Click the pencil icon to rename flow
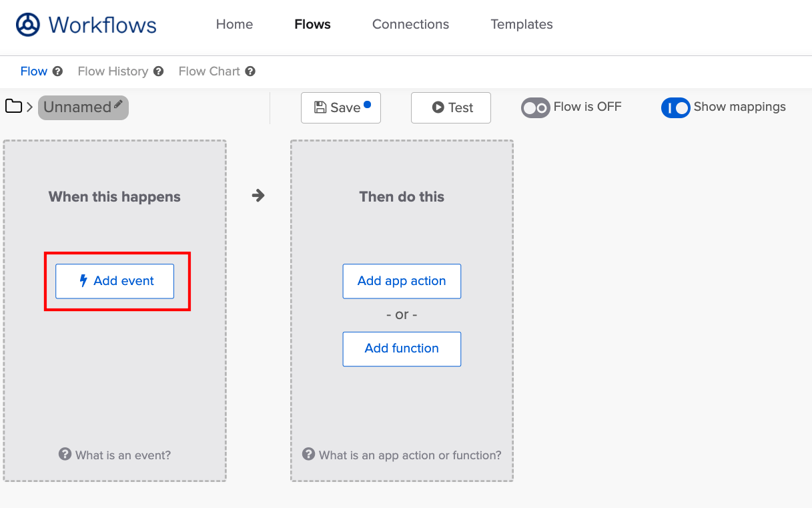The image size is (812, 508). point(118,104)
